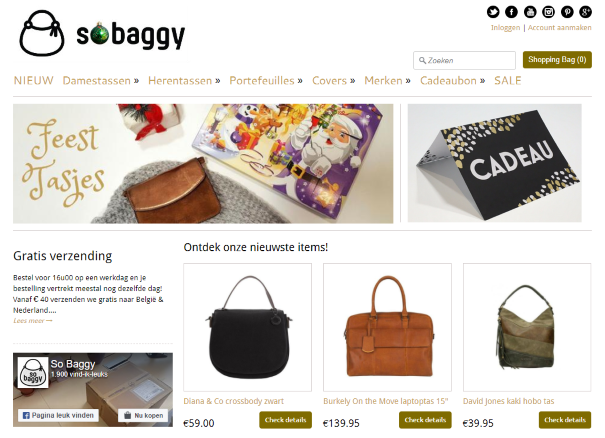This screenshot has width=605, height=438.
Task: Click the So Baggy handbag logo
Action: point(42,33)
